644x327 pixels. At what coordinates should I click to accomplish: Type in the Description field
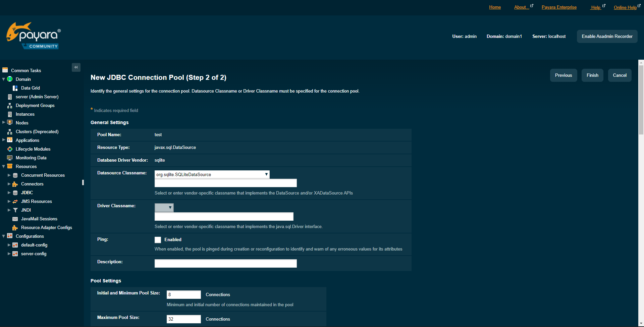pos(225,263)
